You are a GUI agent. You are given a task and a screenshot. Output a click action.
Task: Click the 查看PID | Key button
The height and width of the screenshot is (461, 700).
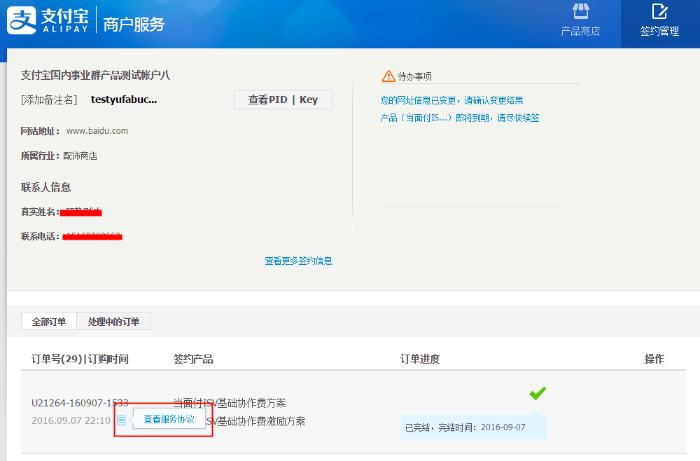283,100
